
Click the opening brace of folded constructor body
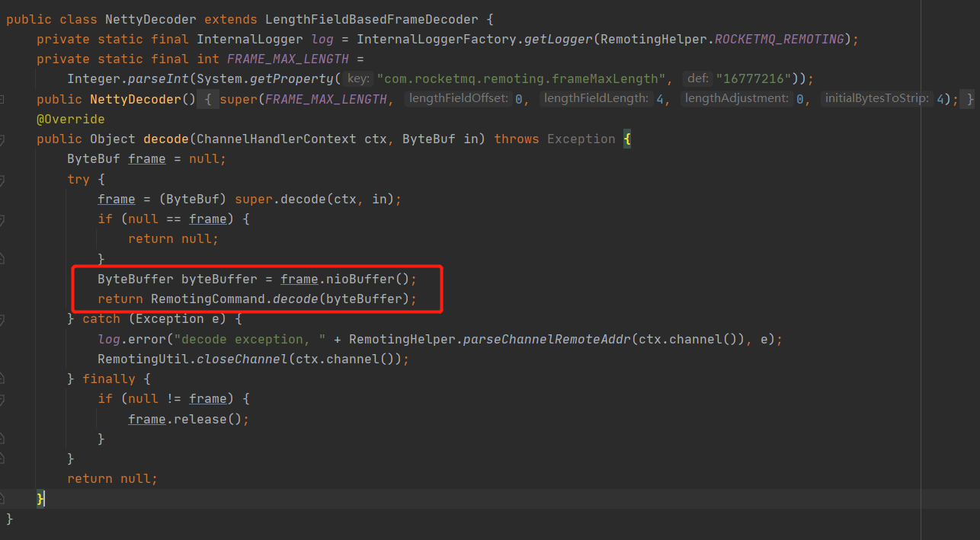pos(208,99)
